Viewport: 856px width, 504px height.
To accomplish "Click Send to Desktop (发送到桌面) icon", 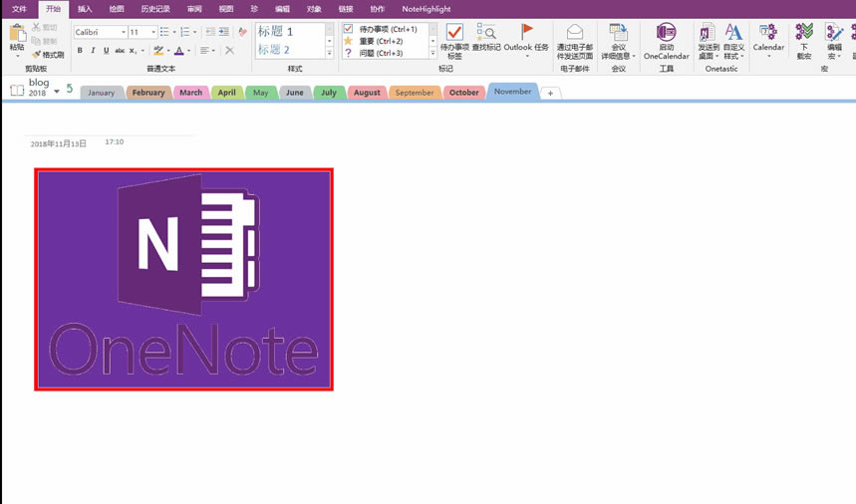I will pos(708,32).
